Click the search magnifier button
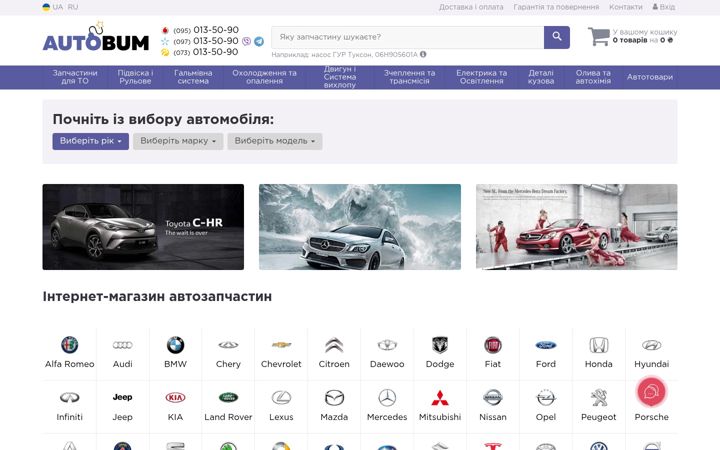Viewport: 720px width, 450px height. pos(557,37)
